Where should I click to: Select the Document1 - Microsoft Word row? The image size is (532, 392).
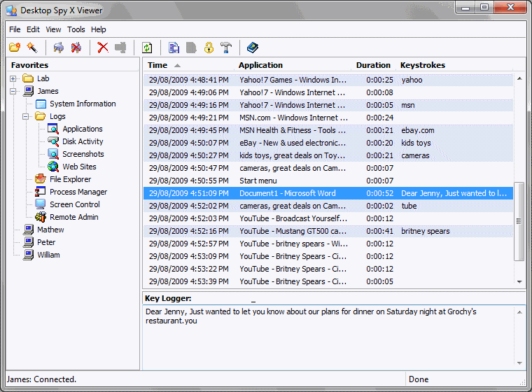[328, 193]
